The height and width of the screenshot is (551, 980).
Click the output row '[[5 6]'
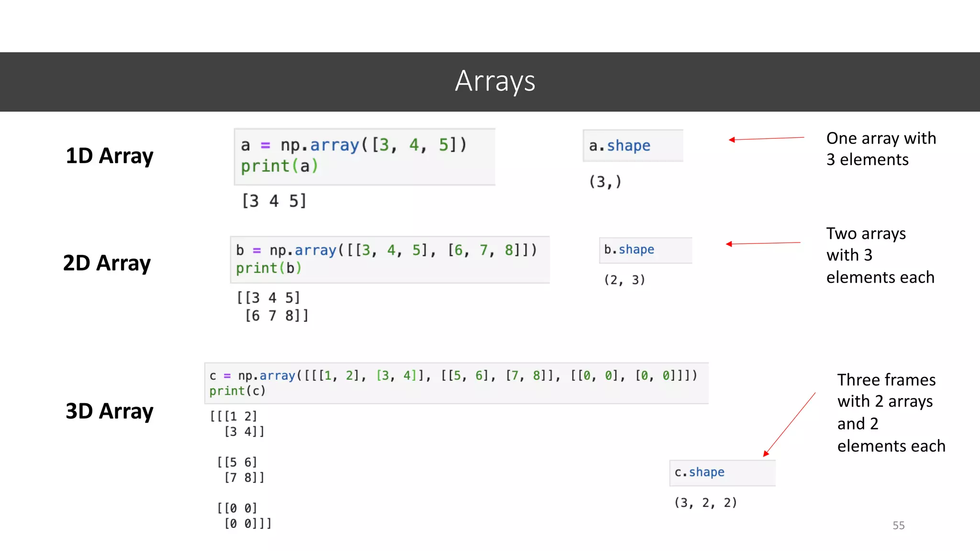click(x=237, y=463)
